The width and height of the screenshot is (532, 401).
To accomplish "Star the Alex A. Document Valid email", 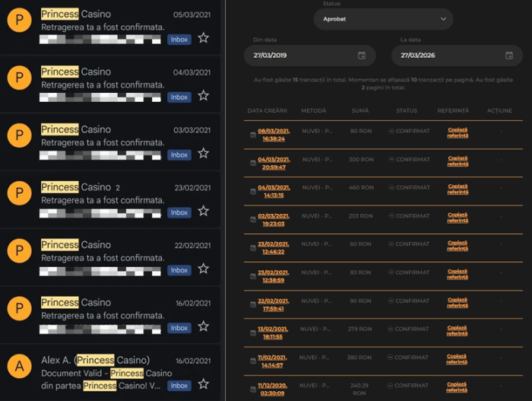I will pos(203,384).
